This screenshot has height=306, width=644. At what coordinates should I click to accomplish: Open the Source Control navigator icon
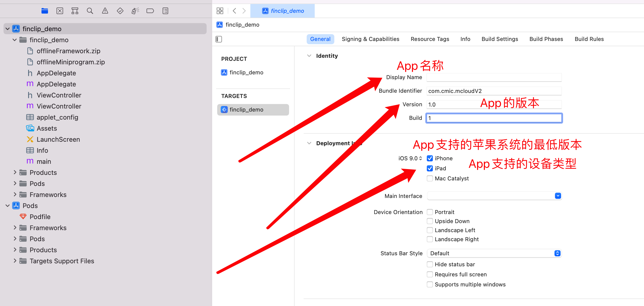(x=60, y=11)
